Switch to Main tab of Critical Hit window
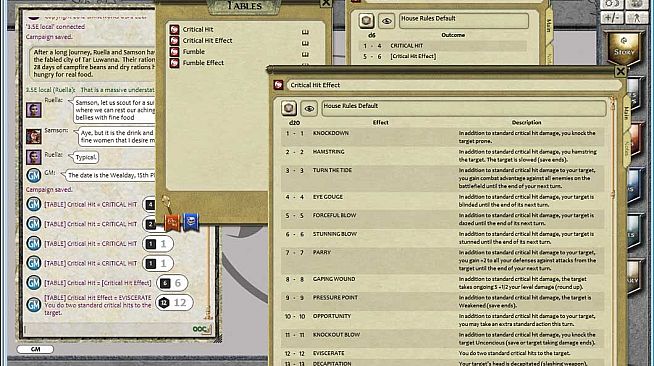 point(549,25)
